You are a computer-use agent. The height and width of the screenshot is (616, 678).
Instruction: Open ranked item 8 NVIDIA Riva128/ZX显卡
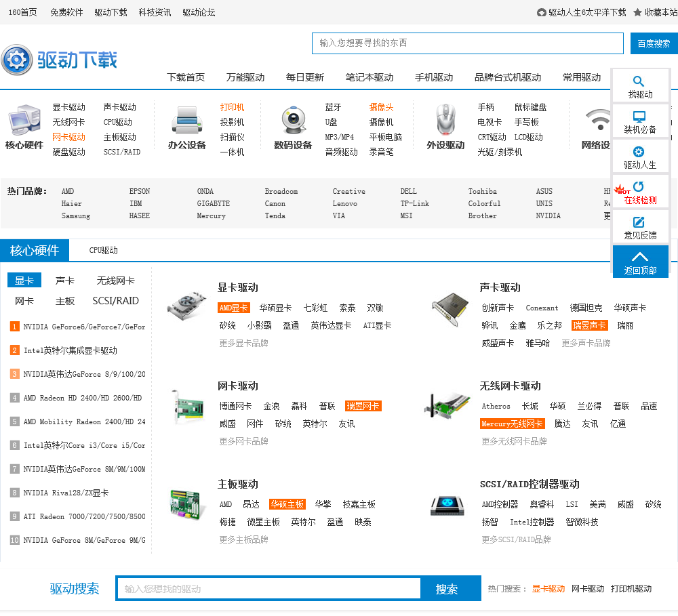click(66, 493)
